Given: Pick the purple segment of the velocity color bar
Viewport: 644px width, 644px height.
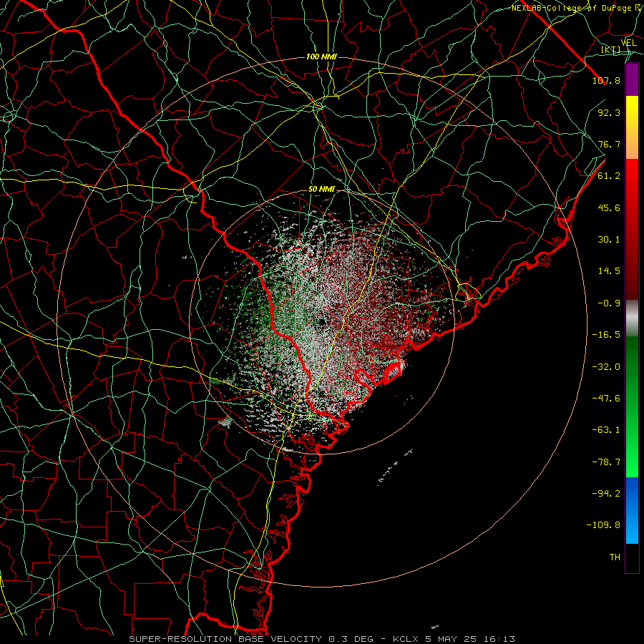Looking at the screenshot, I should [x=632, y=80].
